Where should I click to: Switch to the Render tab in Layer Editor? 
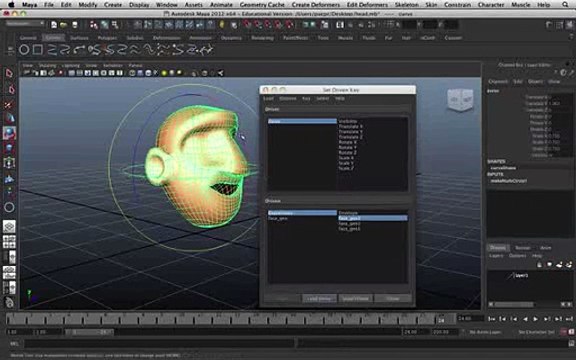click(522, 248)
